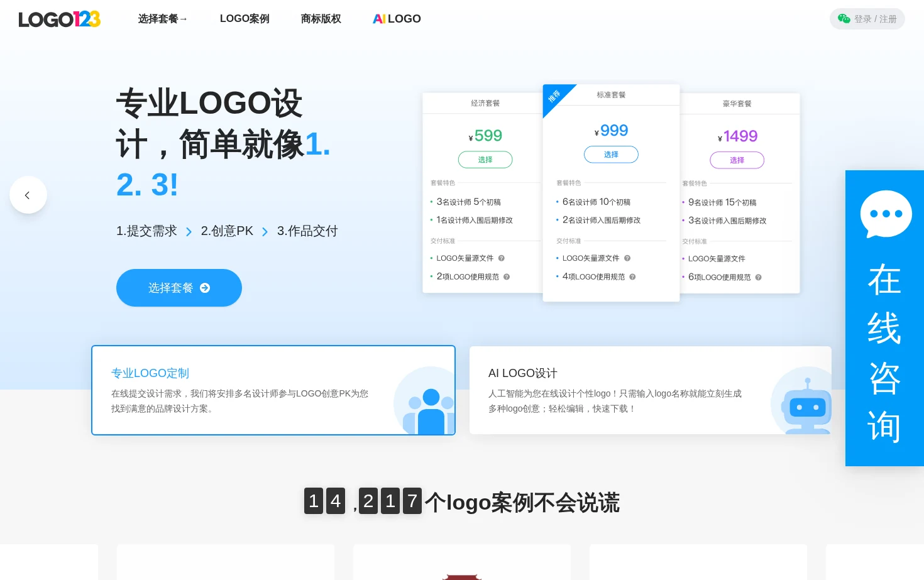Click the LOGO123 site logo
The height and width of the screenshot is (580, 924).
coord(60,19)
